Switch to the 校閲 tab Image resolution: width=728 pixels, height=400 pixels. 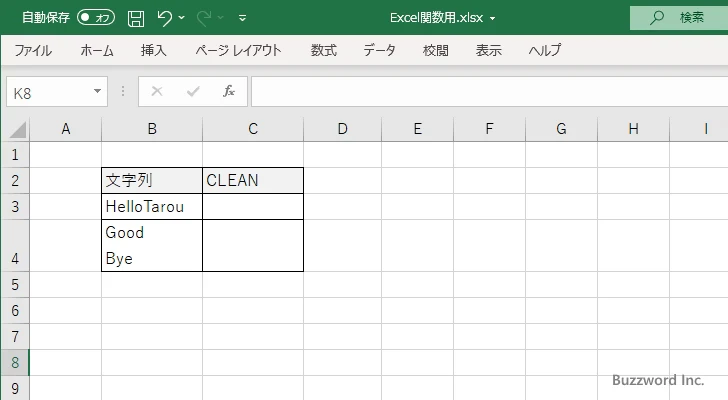[436, 50]
